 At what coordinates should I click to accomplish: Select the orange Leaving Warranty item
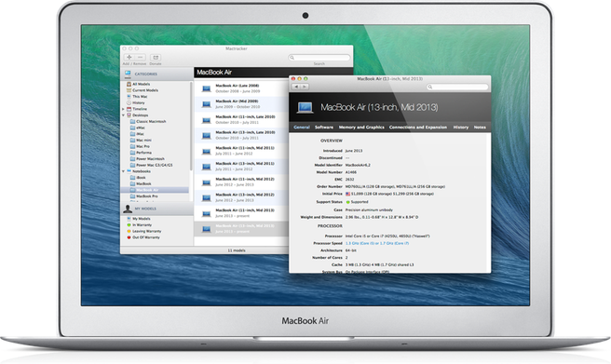(144, 231)
